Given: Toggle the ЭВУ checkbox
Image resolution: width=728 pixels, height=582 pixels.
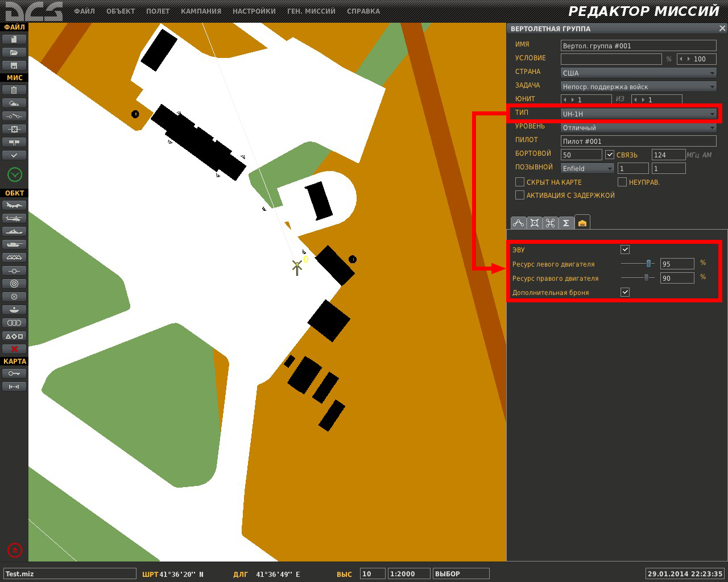Looking at the screenshot, I should pyautogui.click(x=625, y=250).
